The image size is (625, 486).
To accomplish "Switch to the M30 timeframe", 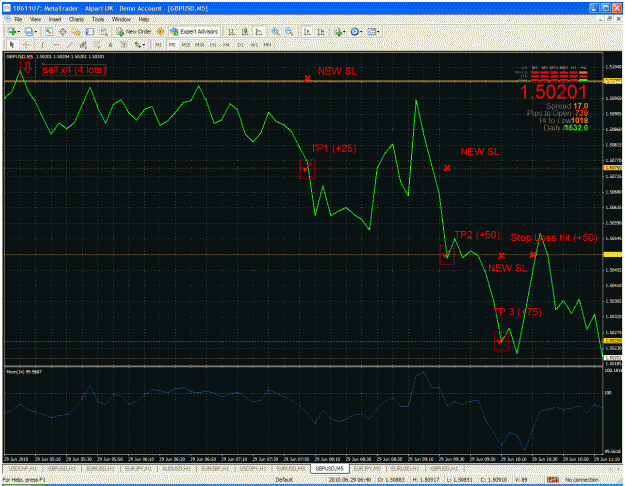I will pyautogui.click(x=199, y=45).
